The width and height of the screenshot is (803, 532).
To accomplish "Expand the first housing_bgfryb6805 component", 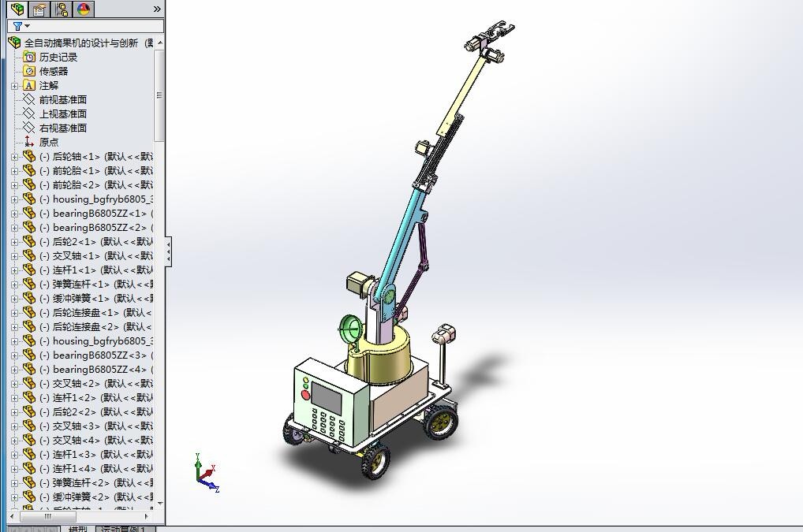I will (x=14, y=200).
